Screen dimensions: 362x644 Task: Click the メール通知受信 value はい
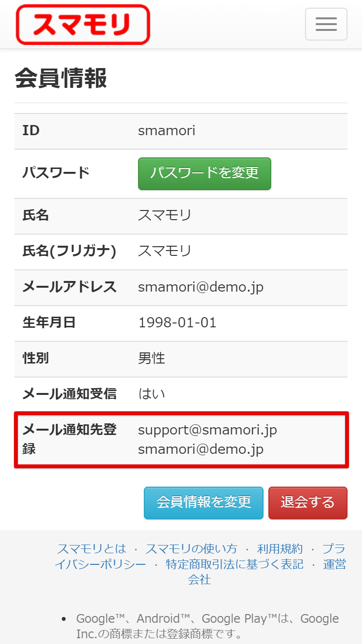152,394
